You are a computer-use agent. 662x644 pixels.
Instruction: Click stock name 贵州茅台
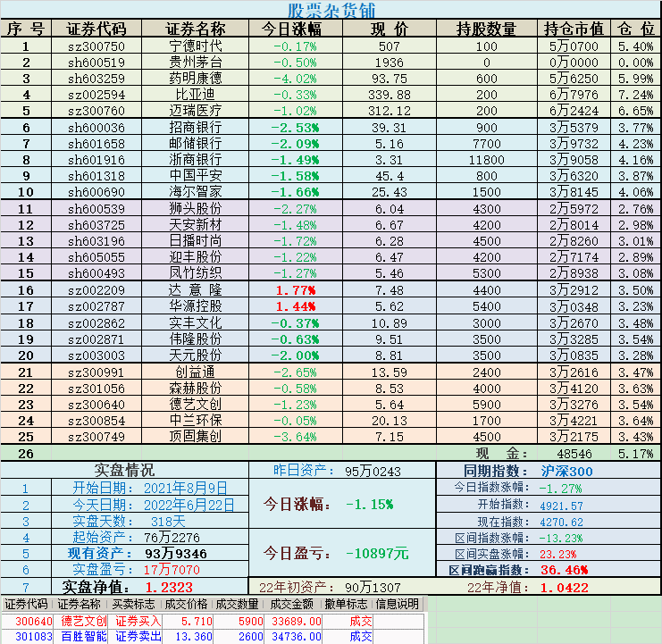pos(196,62)
